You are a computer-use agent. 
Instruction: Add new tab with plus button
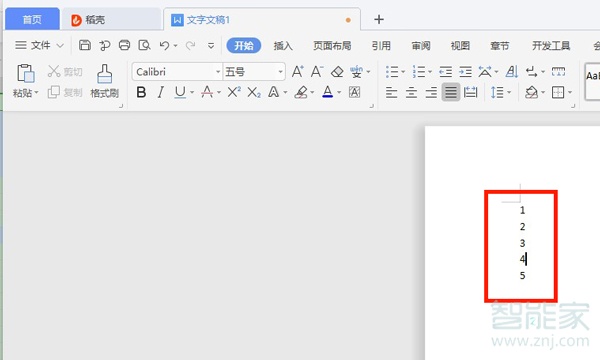[x=379, y=19]
